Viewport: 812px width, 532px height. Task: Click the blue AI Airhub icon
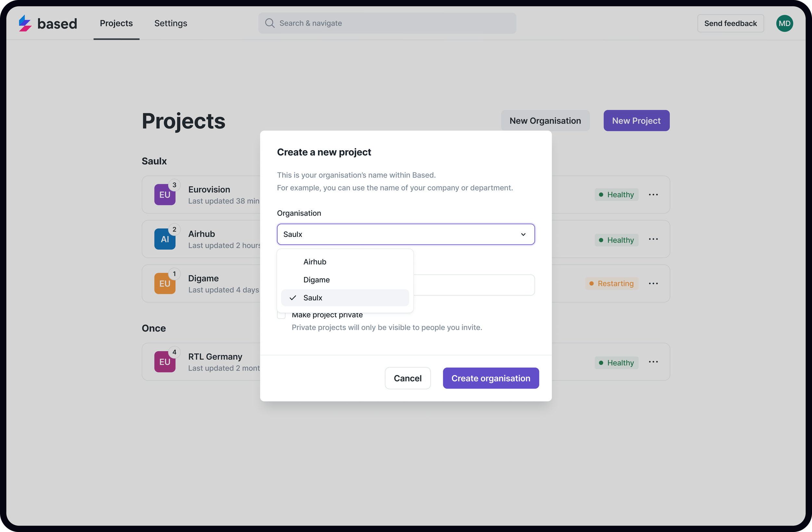(x=165, y=239)
